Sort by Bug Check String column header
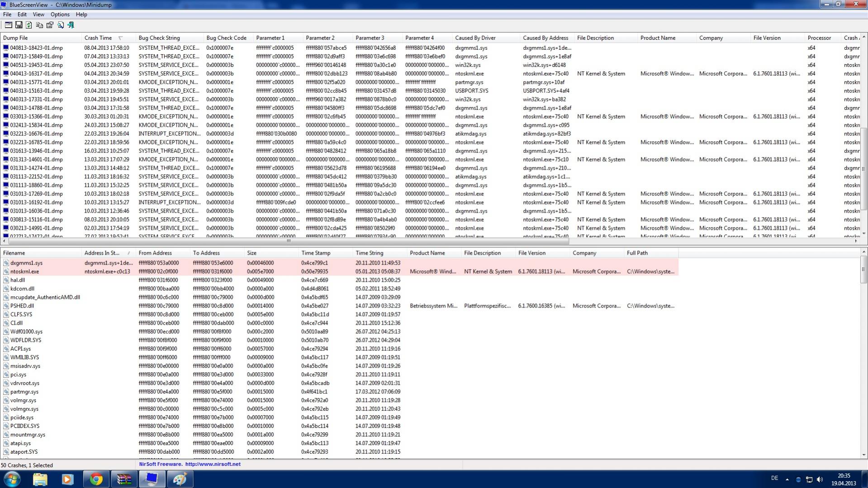This screenshot has height=488, width=868. coord(170,38)
